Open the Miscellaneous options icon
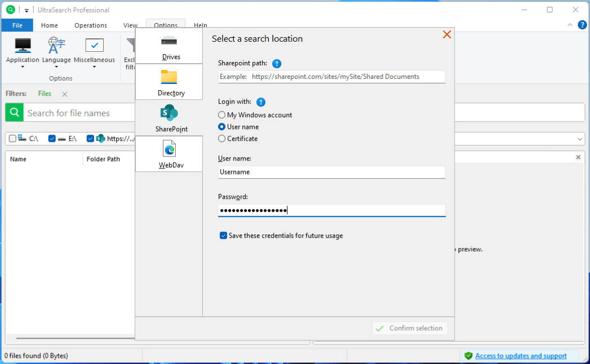 click(x=95, y=45)
